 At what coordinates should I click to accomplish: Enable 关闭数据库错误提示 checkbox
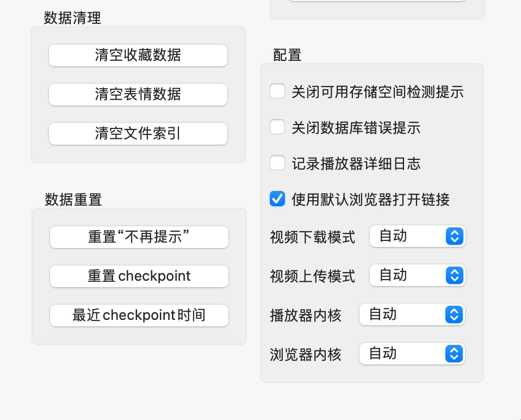277,127
